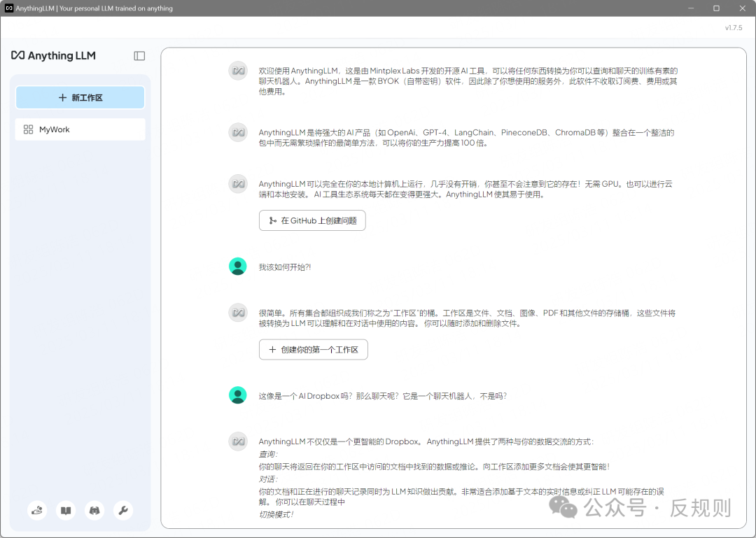Click the bot avatar beside the 无需 GPU message
756x538 pixels.
(x=238, y=184)
